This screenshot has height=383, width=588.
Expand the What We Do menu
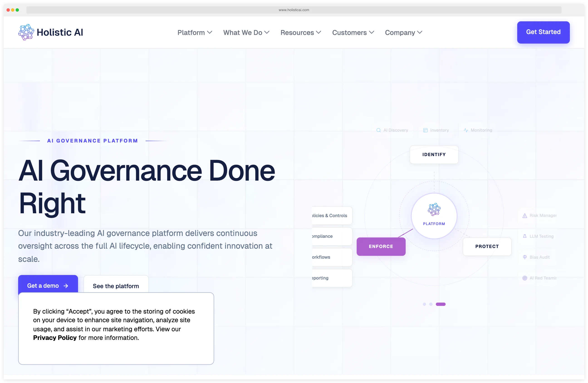point(246,32)
